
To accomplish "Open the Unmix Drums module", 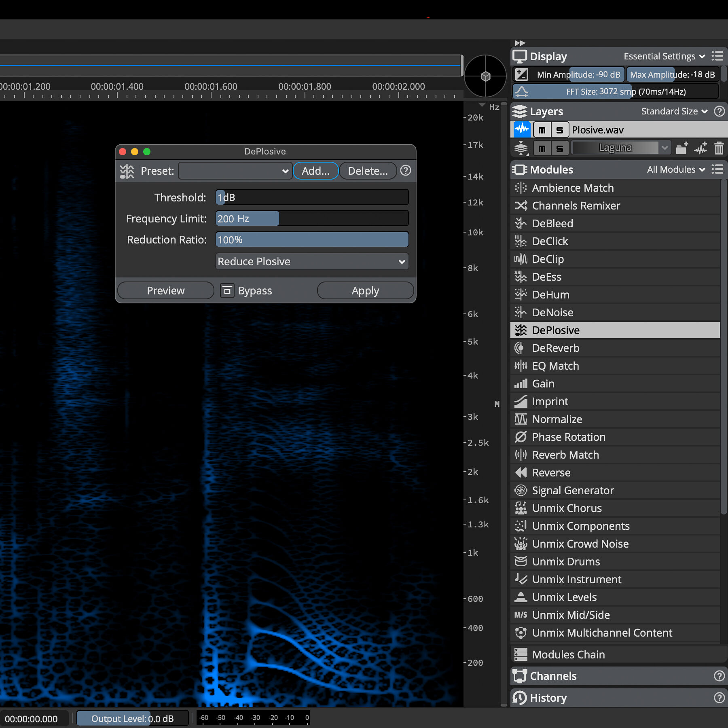I will point(566,561).
